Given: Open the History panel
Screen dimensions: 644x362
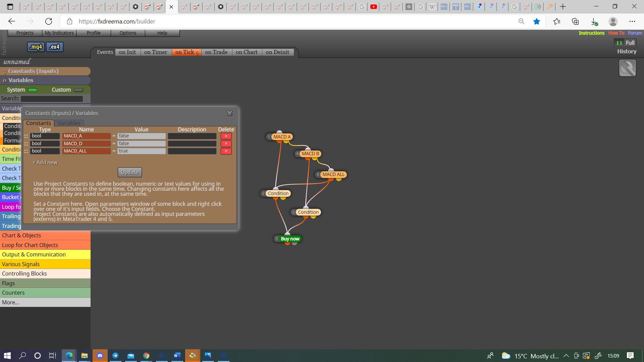Looking at the screenshot, I should (x=627, y=52).
